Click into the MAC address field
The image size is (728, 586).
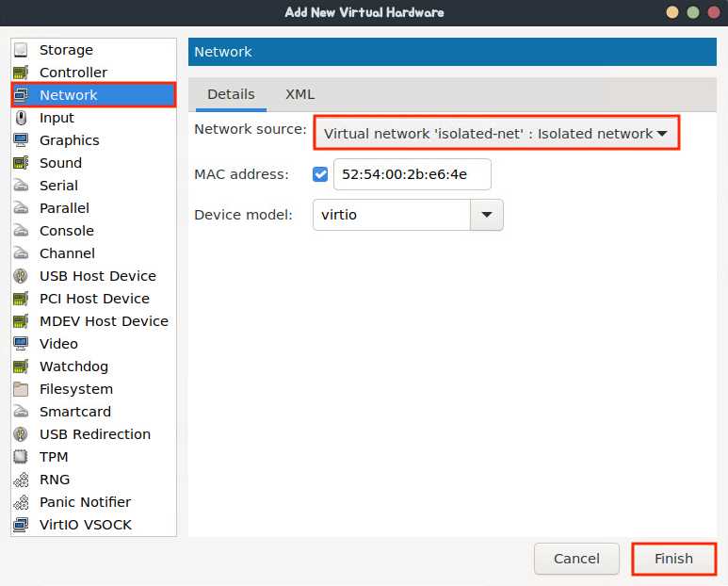pos(413,174)
